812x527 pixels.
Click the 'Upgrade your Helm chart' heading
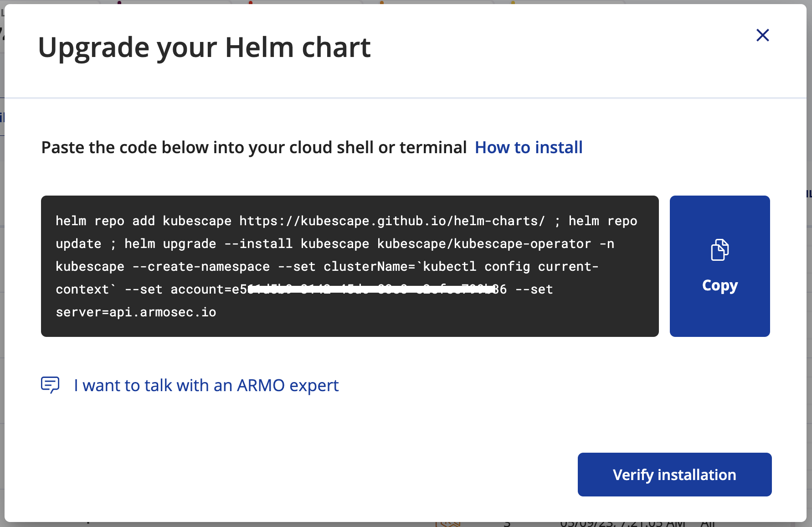[204, 47]
